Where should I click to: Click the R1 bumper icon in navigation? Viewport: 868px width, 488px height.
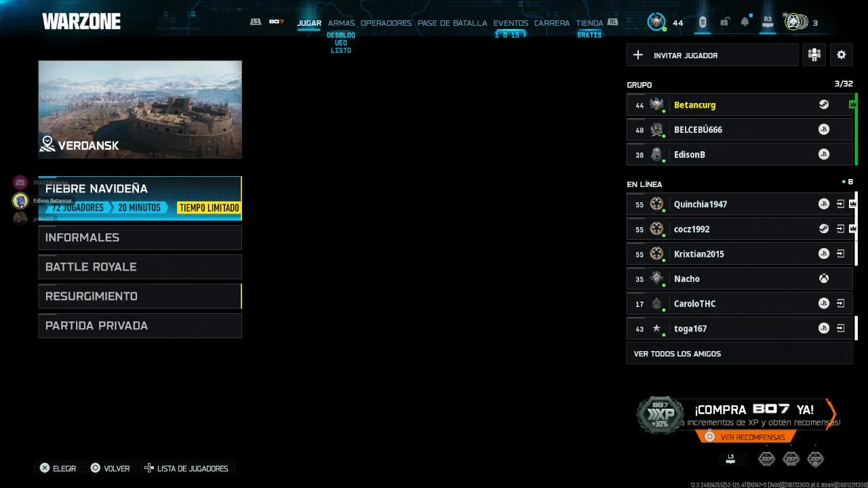[x=613, y=22]
